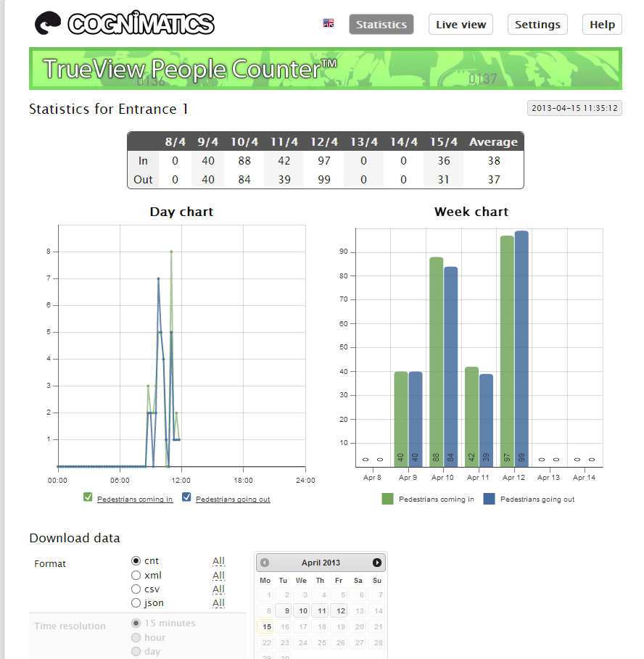Screen dimensions: 644x659
Task: Click the Apr 8 label on Week chart axis
Action: (x=372, y=478)
